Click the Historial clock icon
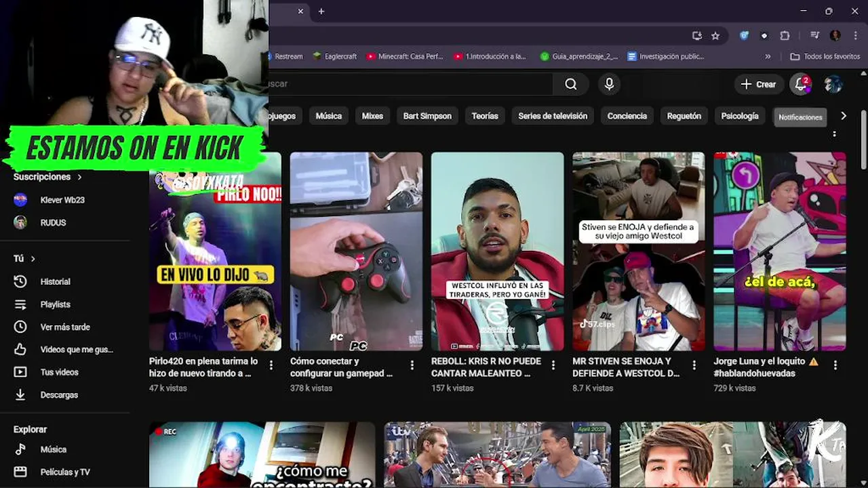 (20, 281)
